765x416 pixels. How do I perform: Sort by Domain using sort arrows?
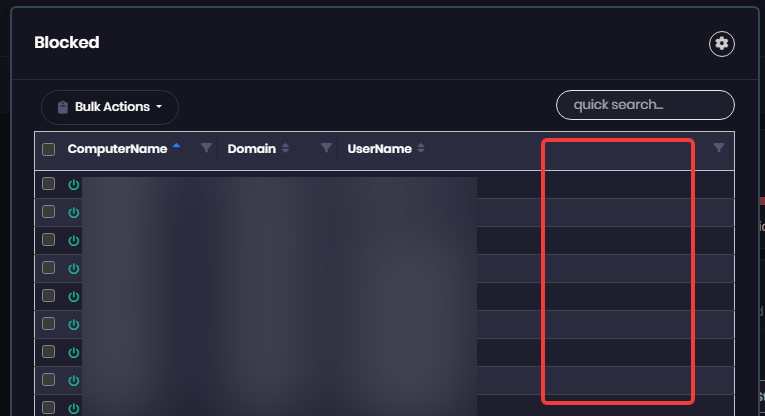pos(285,148)
